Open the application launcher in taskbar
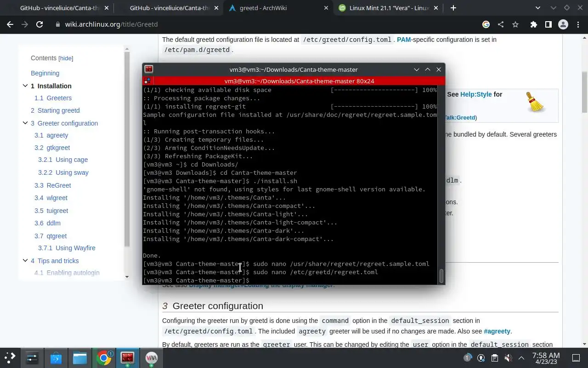Viewport: 588px width, 368px height. [10, 357]
